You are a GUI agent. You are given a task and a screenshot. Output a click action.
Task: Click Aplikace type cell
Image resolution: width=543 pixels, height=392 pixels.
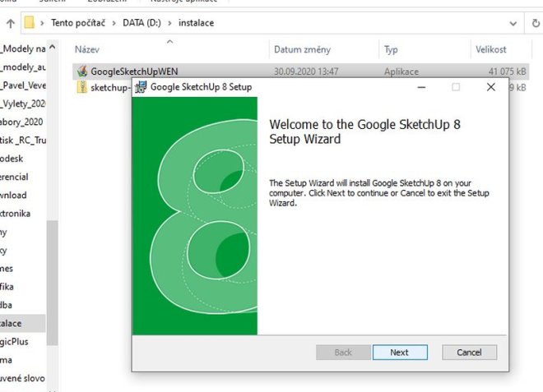pos(401,71)
